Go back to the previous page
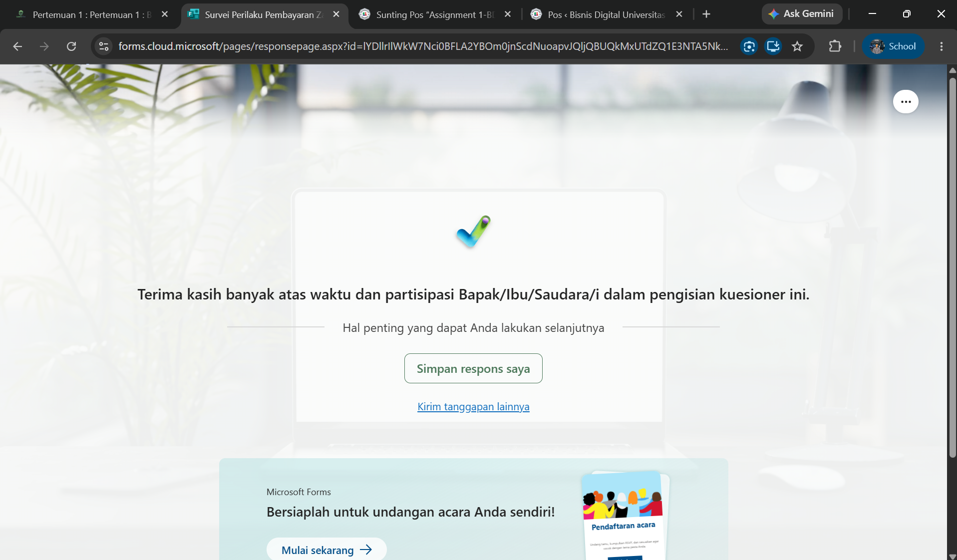Image resolution: width=957 pixels, height=560 pixels. coord(17,46)
